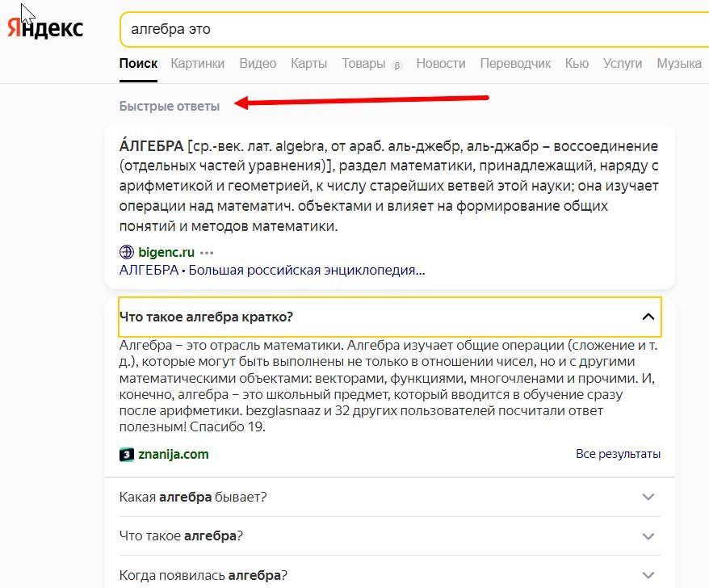Collapse the 'Что такое алгебра кратко?' answer

648,317
